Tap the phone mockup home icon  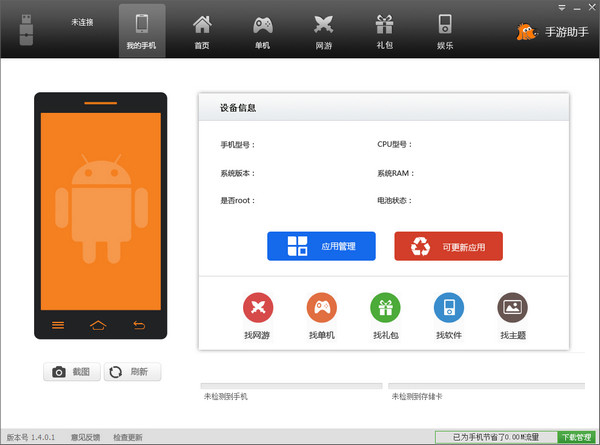(98, 325)
